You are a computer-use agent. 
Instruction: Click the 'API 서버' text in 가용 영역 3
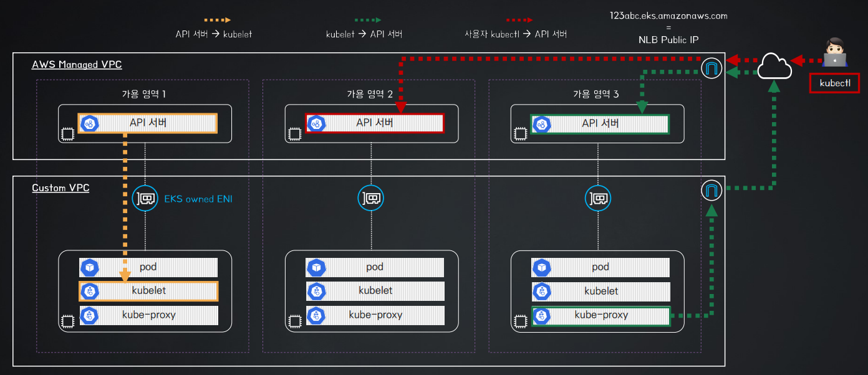point(600,123)
